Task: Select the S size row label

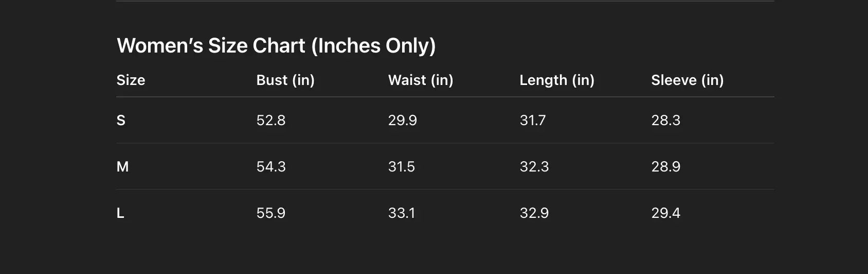Action: click(x=121, y=121)
